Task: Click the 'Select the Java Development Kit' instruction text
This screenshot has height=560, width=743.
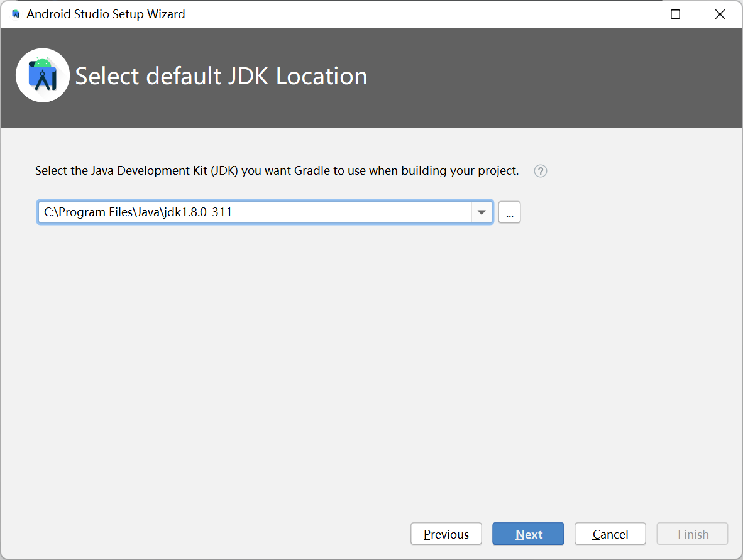Action: coord(277,171)
